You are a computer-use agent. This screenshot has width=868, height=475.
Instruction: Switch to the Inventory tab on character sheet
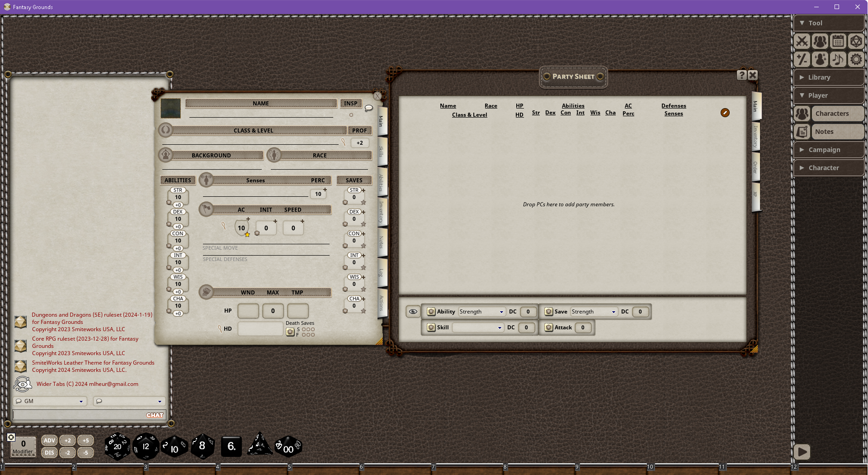[381, 212]
